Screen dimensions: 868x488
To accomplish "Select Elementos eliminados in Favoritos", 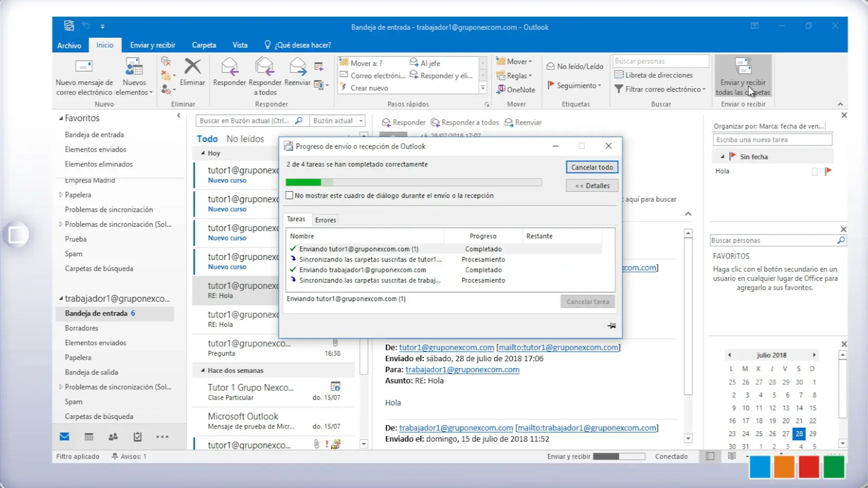I will tap(99, 164).
